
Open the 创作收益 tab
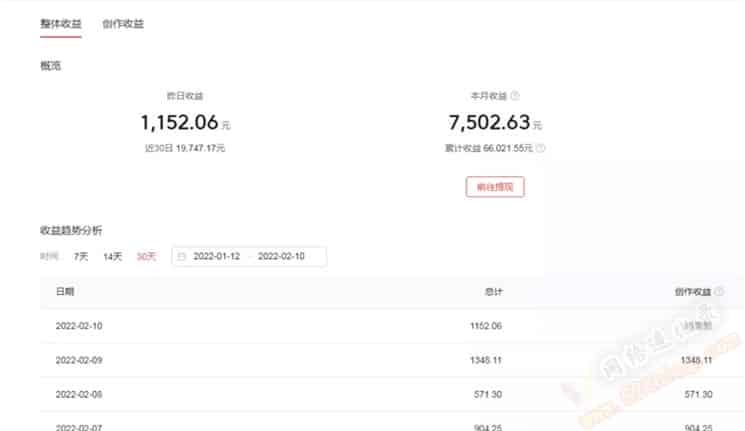123,24
